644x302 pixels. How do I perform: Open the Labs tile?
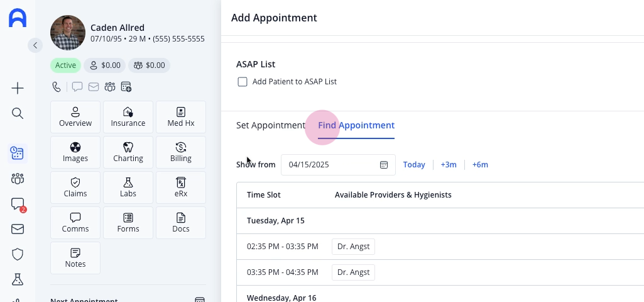click(x=128, y=187)
